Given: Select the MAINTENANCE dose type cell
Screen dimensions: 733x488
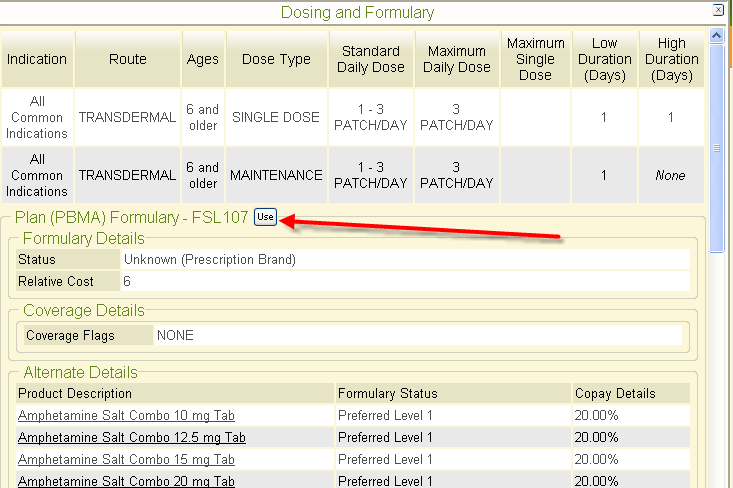Looking at the screenshot, I should tap(276, 175).
